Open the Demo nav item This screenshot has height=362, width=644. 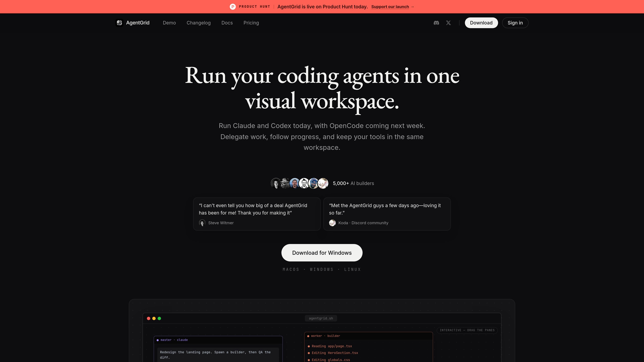(x=169, y=23)
